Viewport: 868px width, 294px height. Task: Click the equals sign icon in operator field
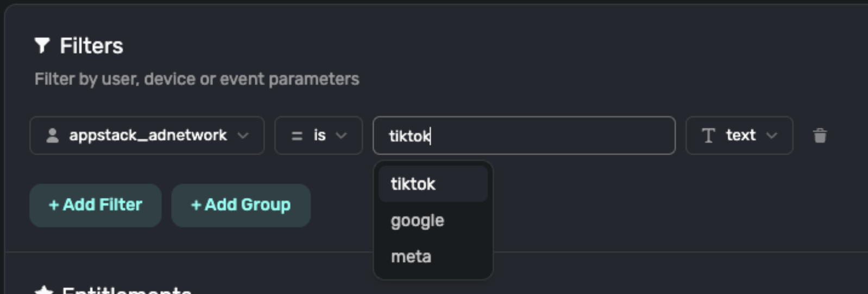pyautogui.click(x=297, y=136)
